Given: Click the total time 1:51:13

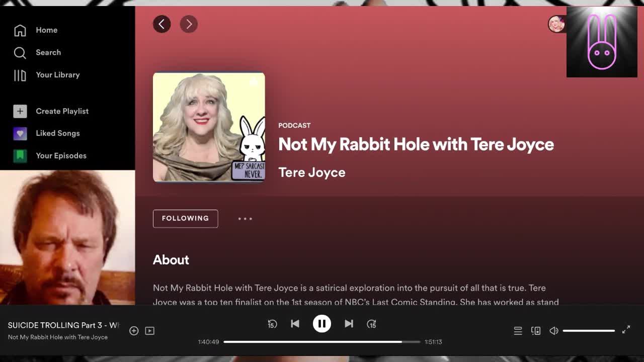Looking at the screenshot, I should pos(433,342).
